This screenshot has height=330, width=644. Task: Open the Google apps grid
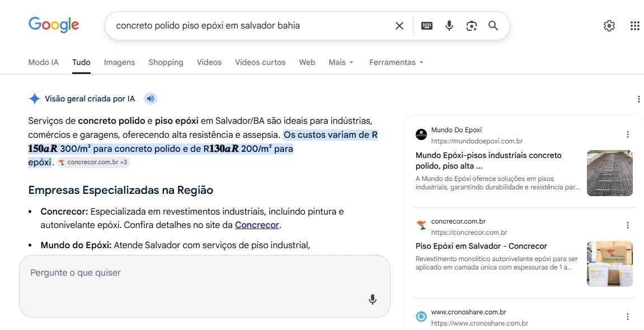tap(635, 26)
